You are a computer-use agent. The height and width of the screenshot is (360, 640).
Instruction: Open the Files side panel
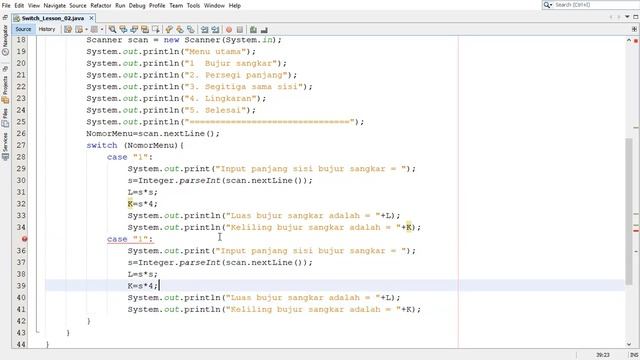tap(5, 118)
